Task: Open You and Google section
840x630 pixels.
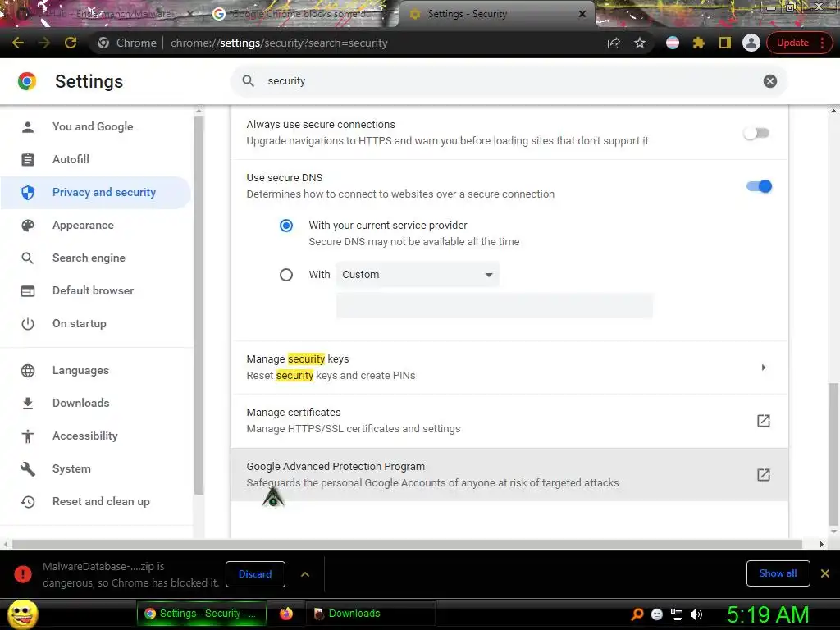Action: coord(93,126)
